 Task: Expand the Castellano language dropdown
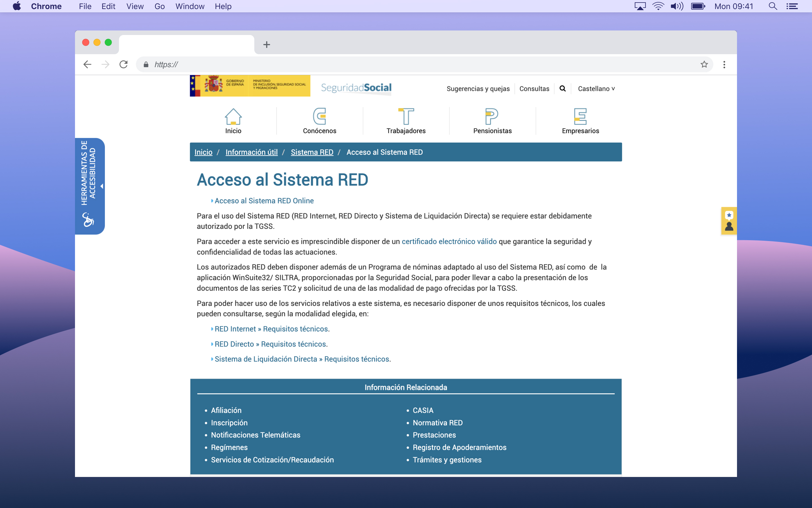click(596, 89)
